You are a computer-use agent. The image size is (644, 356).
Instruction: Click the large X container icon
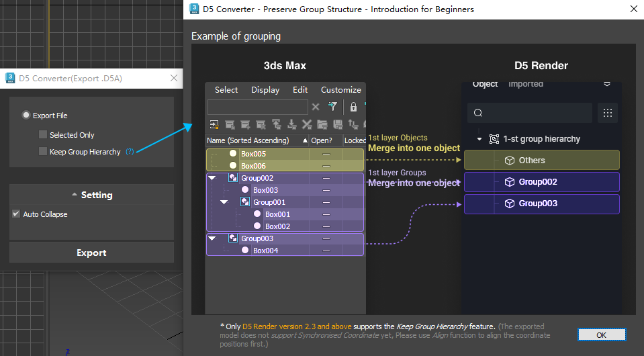point(307,124)
